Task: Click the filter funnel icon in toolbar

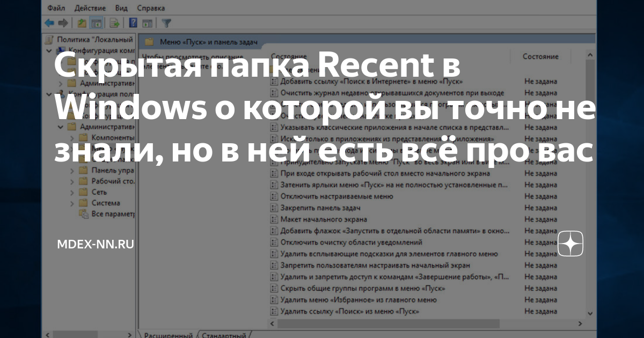Action: tap(166, 23)
